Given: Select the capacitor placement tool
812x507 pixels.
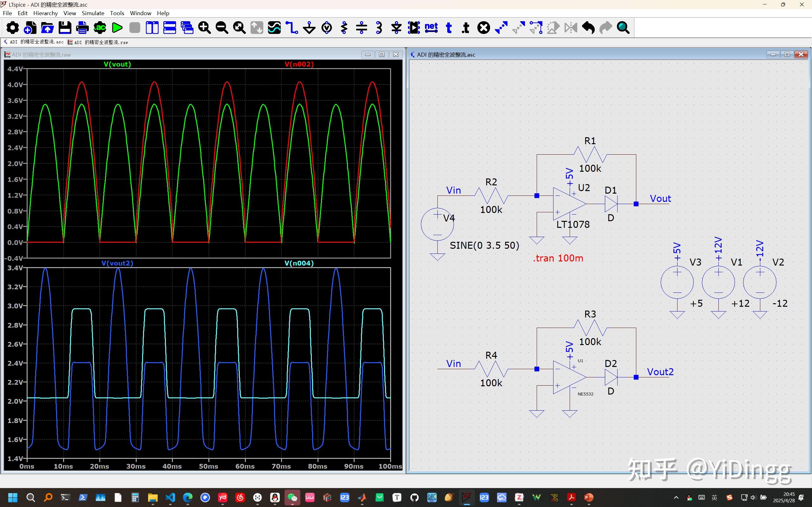Looking at the screenshot, I should pos(361,28).
